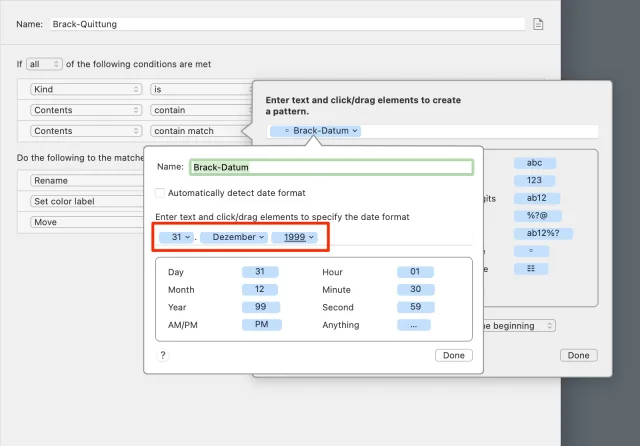Click the PM token beside AM/PM
This screenshot has height=446, width=640.
[x=261, y=325]
